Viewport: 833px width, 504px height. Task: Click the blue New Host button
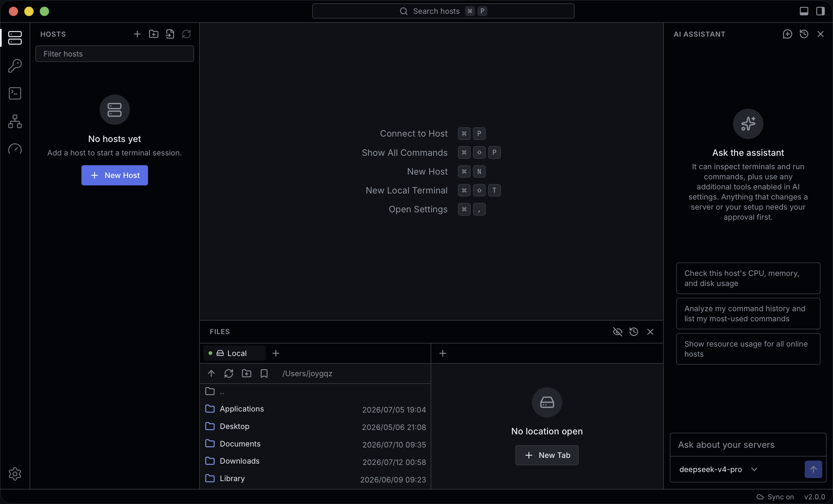(115, 175)
